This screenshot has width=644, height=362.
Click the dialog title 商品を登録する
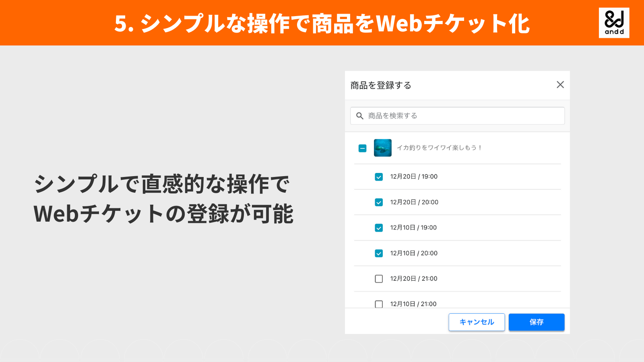click(380, 85)
